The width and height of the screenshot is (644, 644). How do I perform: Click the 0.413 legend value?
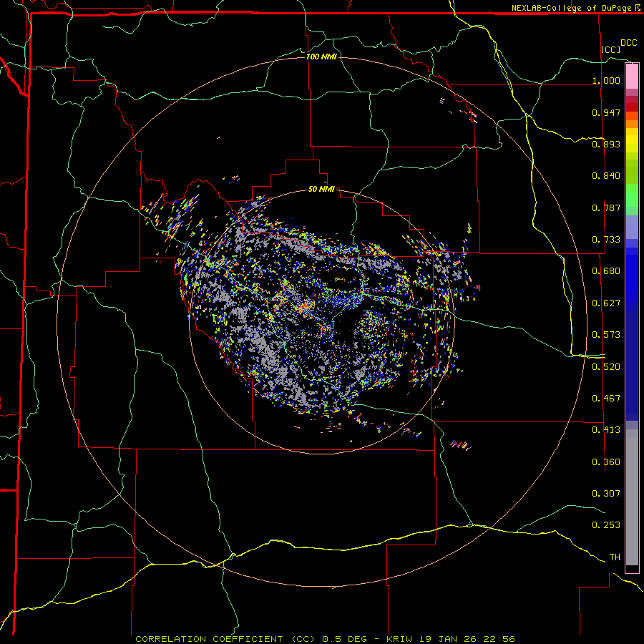[x=606, y=430]
